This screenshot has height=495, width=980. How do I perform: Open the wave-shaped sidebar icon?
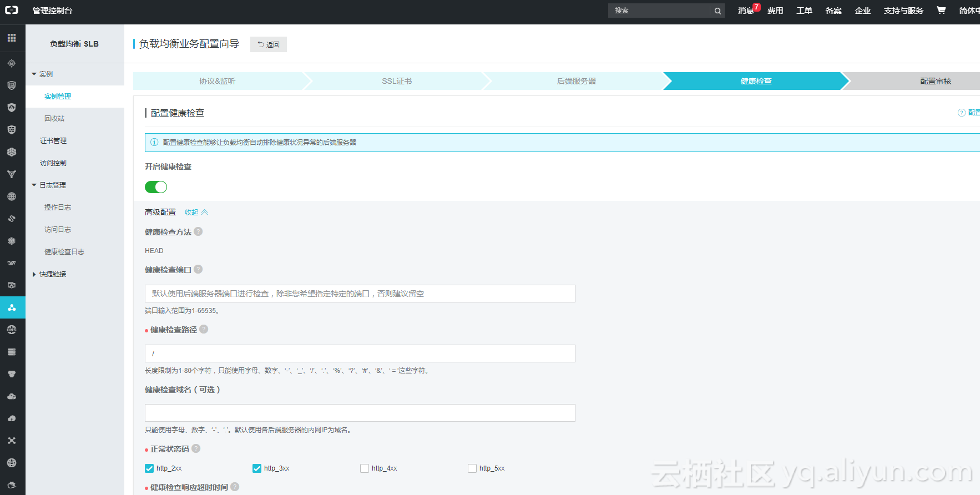tap(12, 263)
